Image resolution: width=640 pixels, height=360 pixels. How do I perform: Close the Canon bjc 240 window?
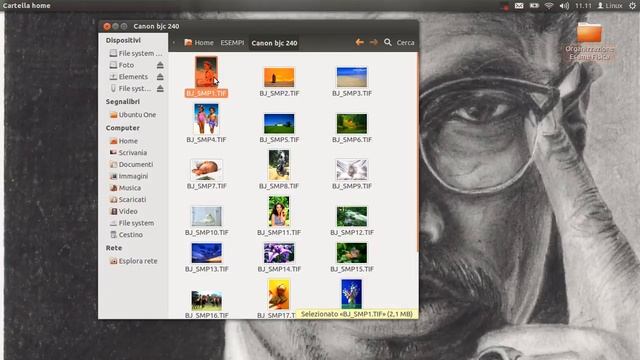(107, 26)
